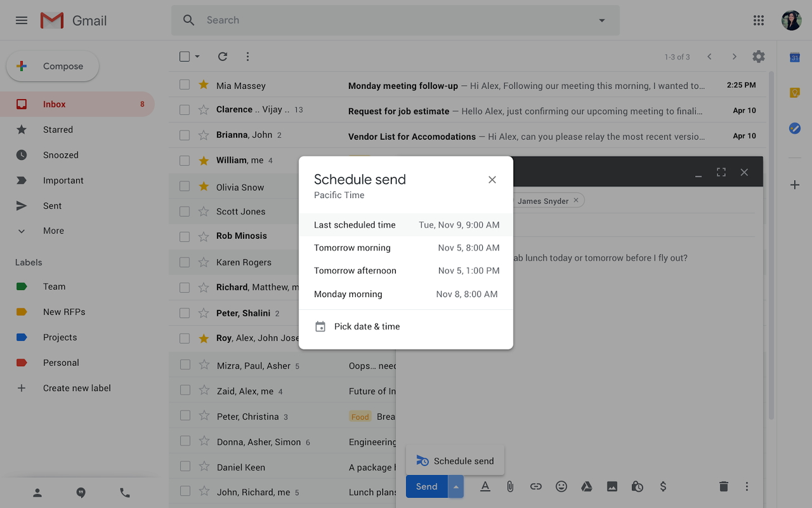Open the emoji picker in the compose window
Viewport: 812px width, 508px height.
[x=561, y=486]
